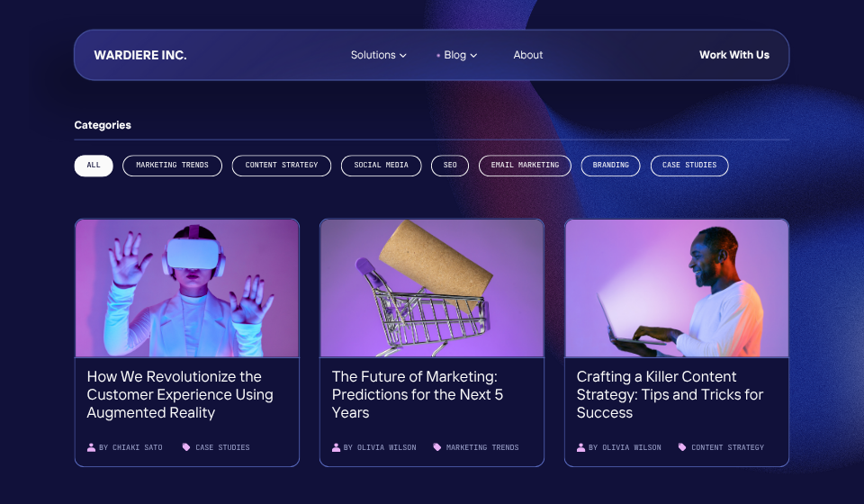864x504 pixels.
Task: Open Crafting a Killer Content Strategy article
Action: coord(670,395)
